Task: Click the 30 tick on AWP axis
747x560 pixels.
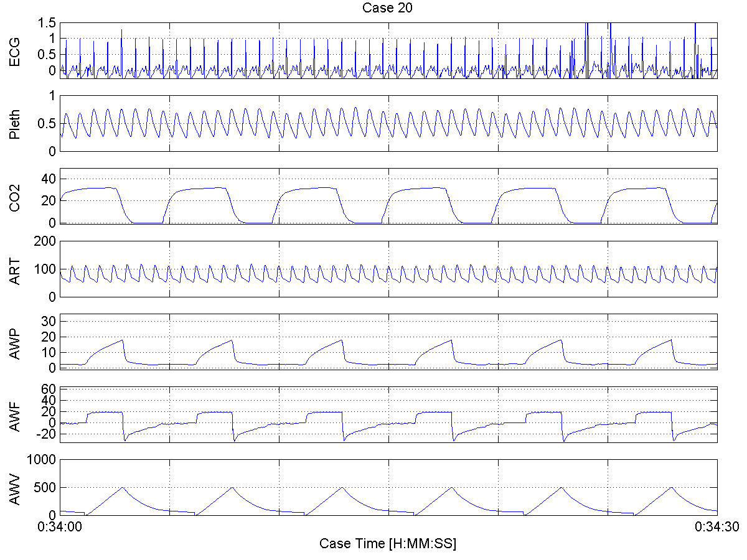Action: pos(49,320)
